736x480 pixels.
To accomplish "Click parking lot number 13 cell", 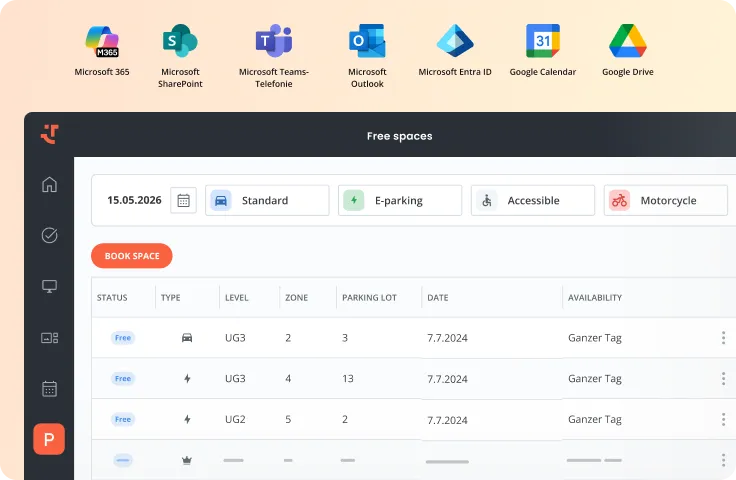I will click(348, 378).
